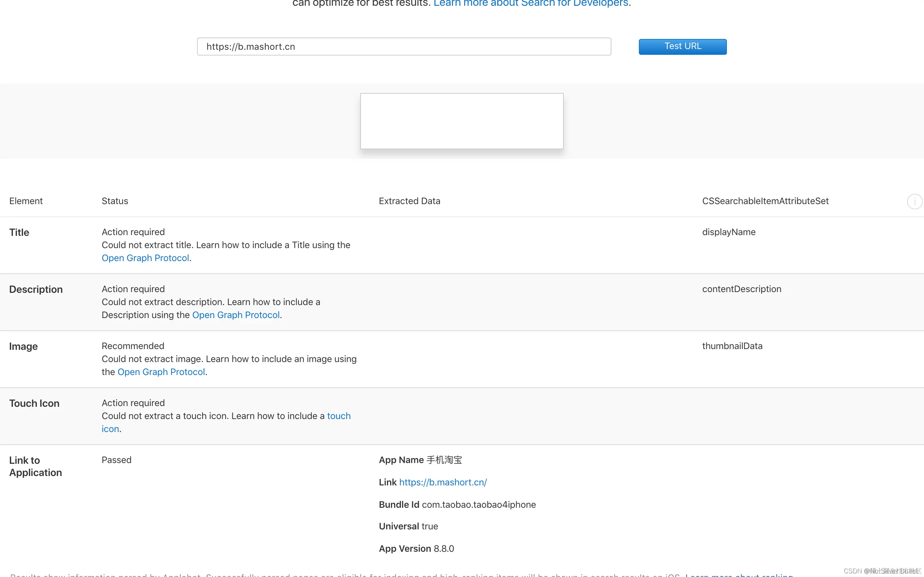The width and height of the screenshot is (924, 577).
Task: Click the Status column header
Action: pos(114,201)
